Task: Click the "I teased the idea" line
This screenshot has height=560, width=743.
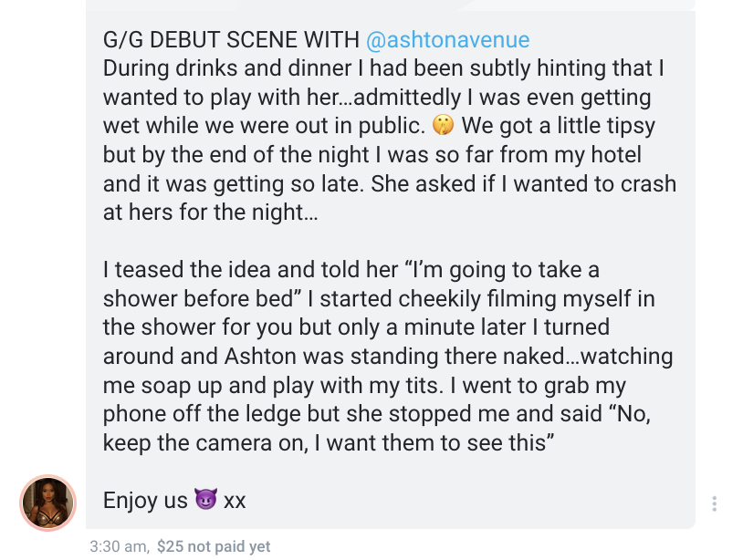Action: (x=351, y=270)
